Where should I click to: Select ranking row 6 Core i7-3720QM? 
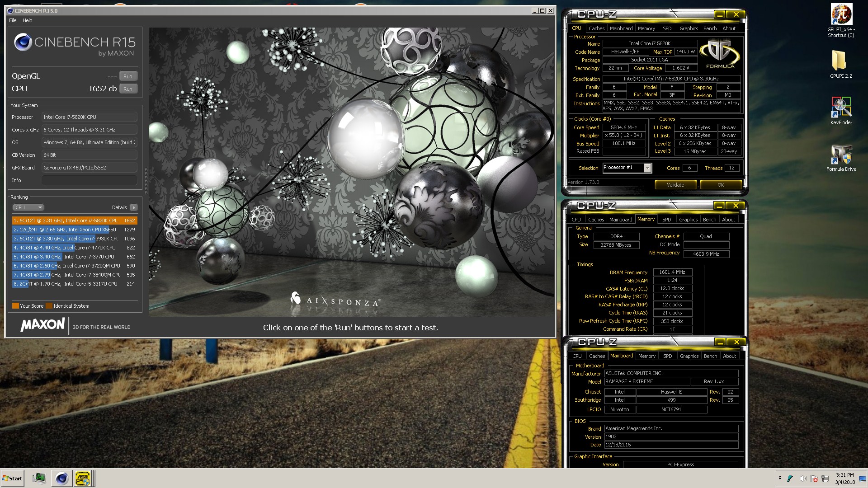point(75,266)
